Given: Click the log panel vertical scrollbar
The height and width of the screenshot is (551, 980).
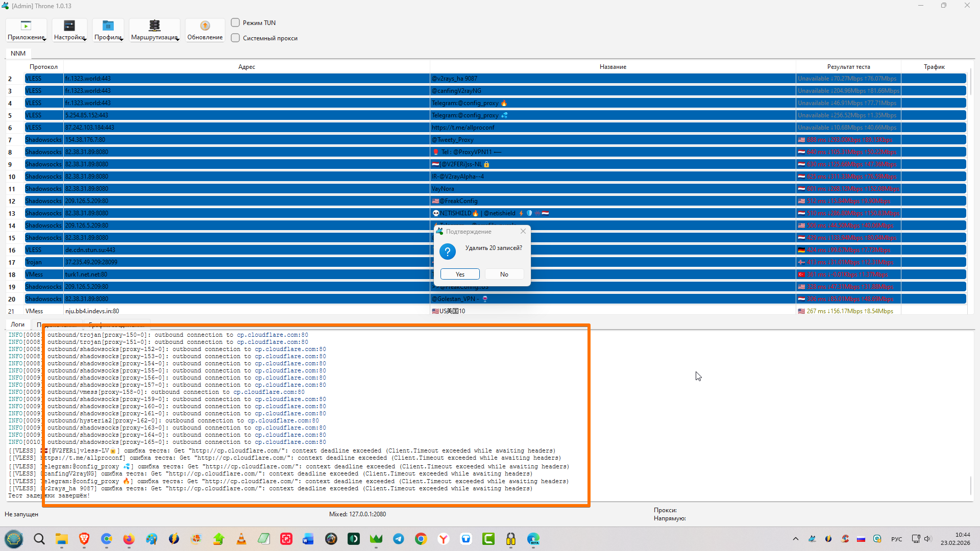Looking at the screenshot, I should click(x=970, y=485).
